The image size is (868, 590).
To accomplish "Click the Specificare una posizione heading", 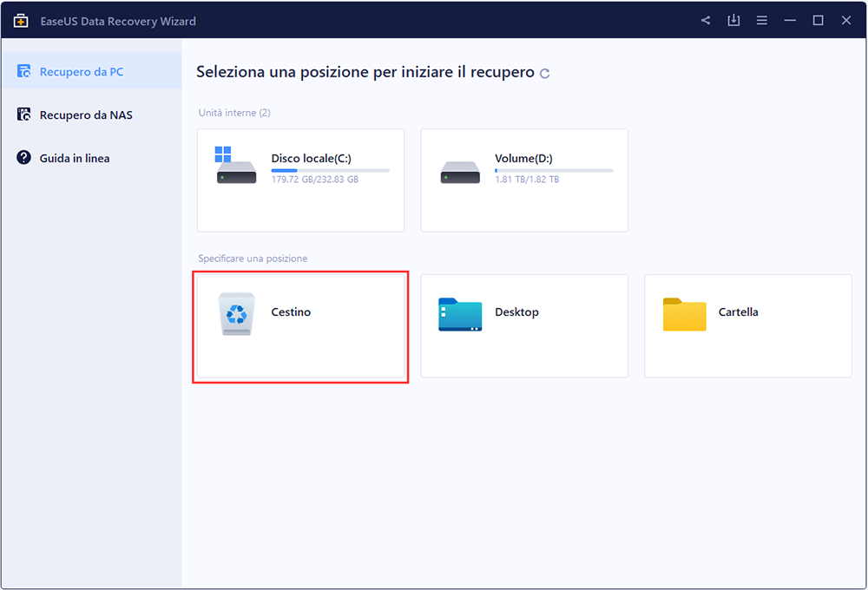I will pyautogui.click(x=253, y=259).
